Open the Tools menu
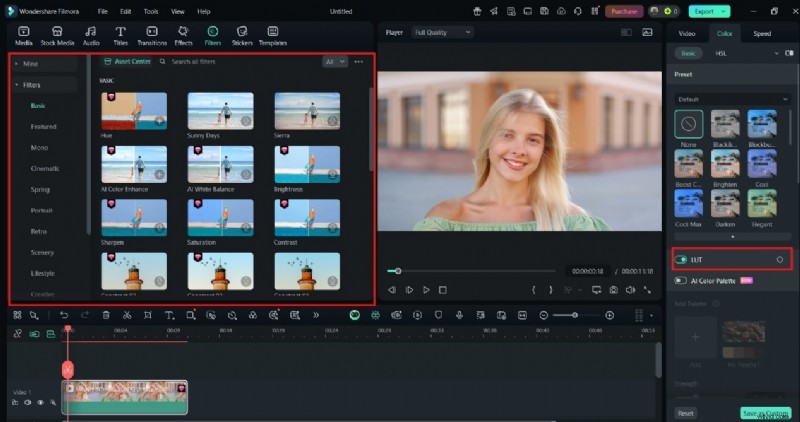800x422 pixels. (x=151, y=11)
